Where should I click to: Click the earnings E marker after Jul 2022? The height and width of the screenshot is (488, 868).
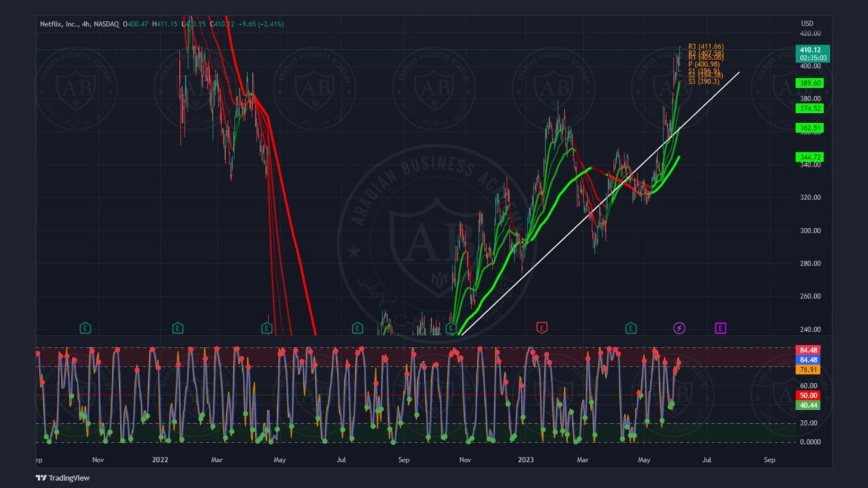coord(358,328)
